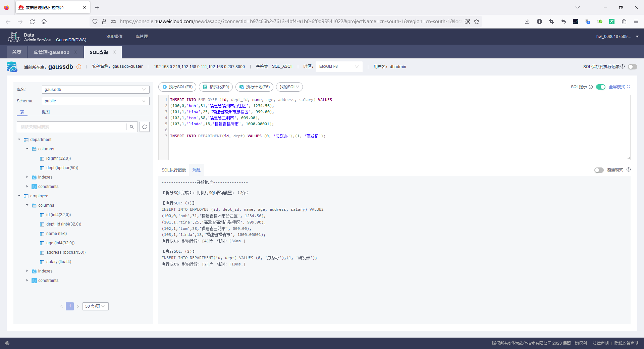Open the 50 条/页 page size dropdown
The width and height of the screenshot is (644, 349).
96,306
